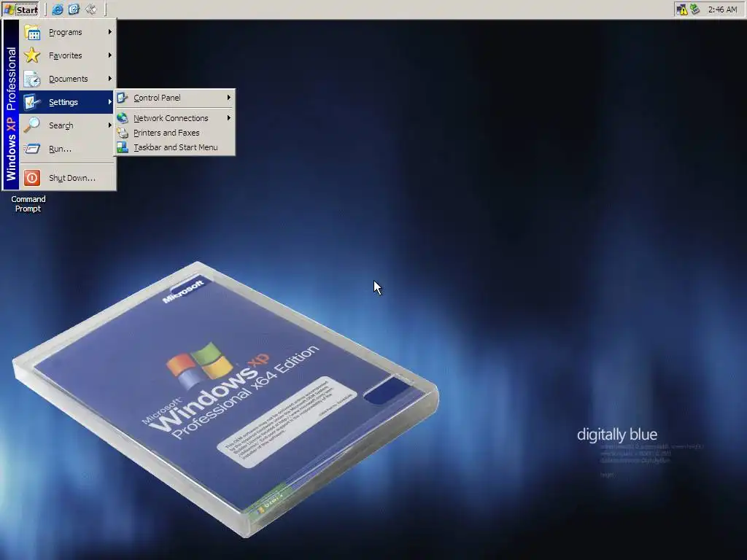Click the 2:46 AM system clock
The width and height of the screenshot is (747, 560).
coord(722,9)
